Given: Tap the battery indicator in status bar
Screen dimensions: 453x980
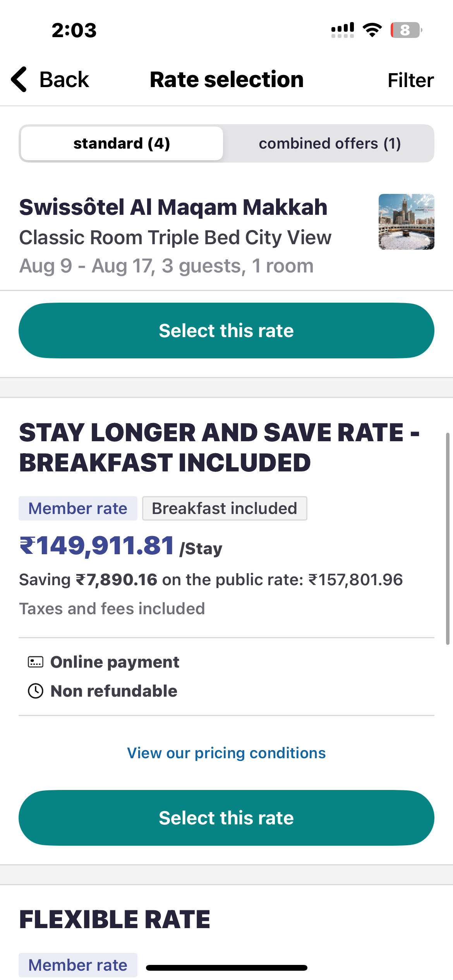Looking at the screenshot, I should [406, 30].
